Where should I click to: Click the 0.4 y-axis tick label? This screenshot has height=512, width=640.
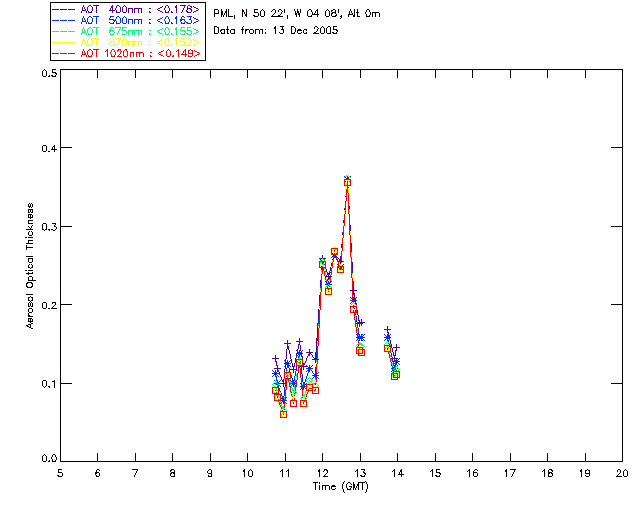point(49,148)
